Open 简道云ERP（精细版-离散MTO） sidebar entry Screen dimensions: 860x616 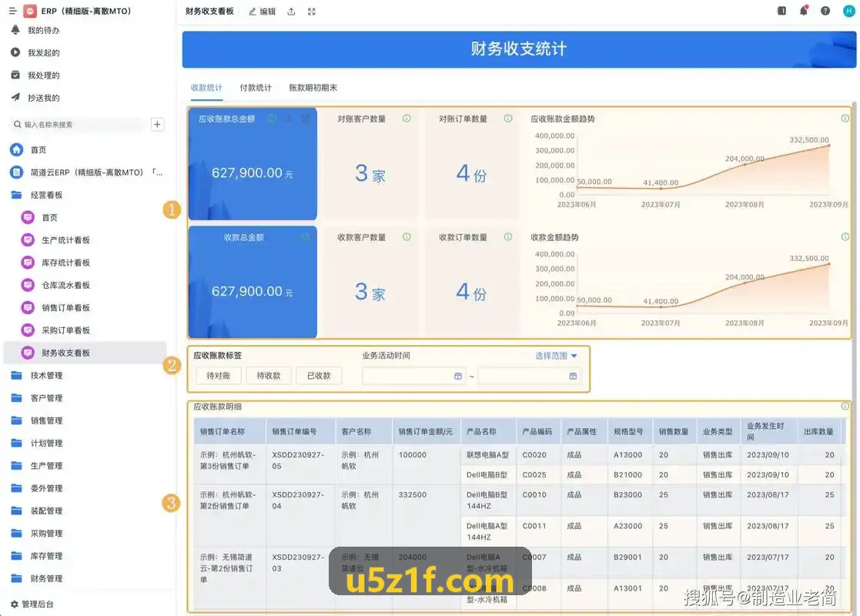88,172
